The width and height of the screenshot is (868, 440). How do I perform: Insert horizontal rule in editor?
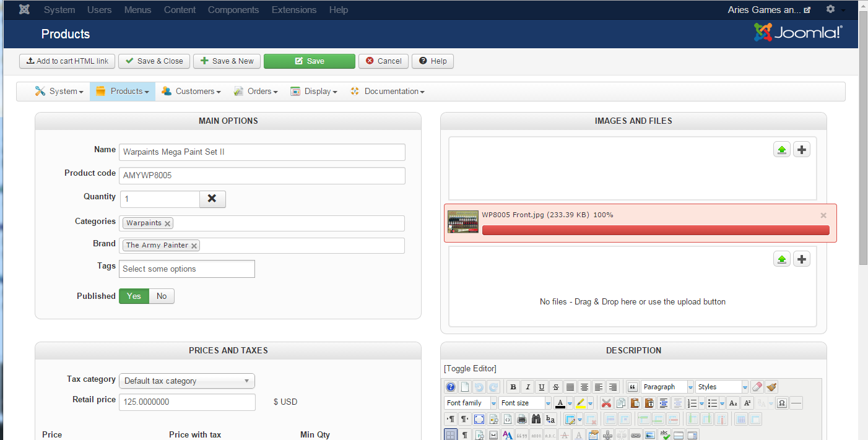point(796,403)
